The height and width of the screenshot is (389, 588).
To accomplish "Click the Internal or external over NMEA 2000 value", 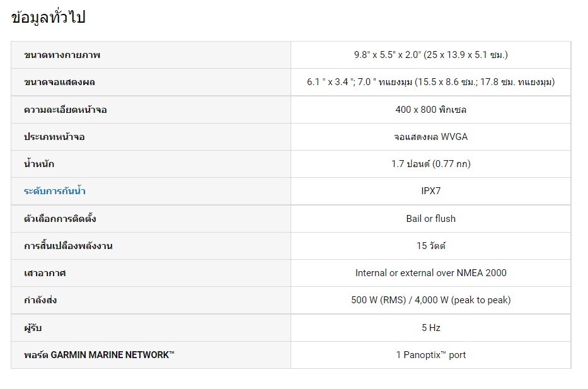I will point(431,273).
